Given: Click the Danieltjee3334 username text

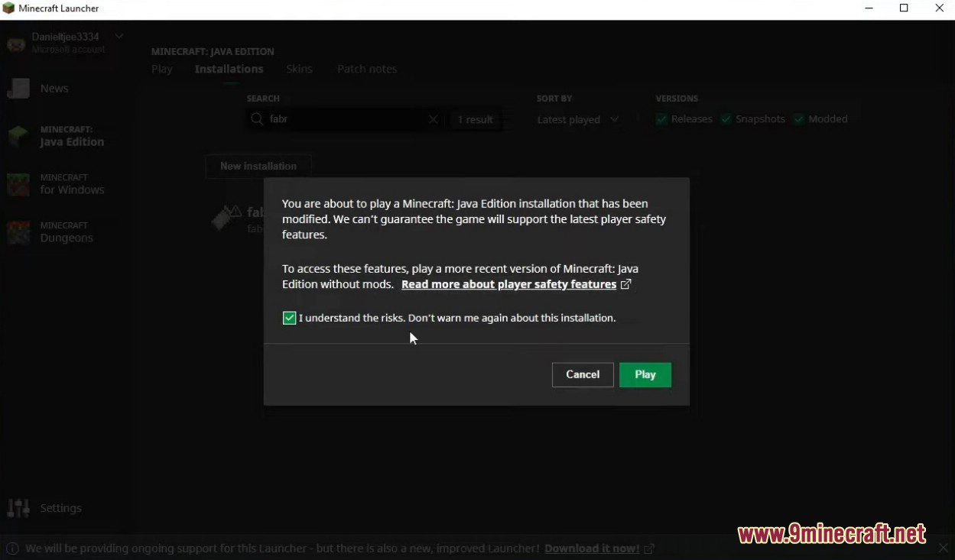Looking at the screenshot, I should [66, 37].
